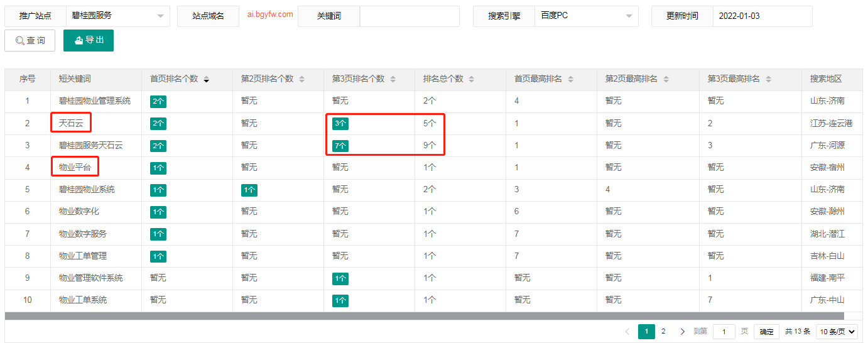Sort by 首页最高排名 column arrows
The height and width of the screenshot is (343, 868).
point(570,79)
